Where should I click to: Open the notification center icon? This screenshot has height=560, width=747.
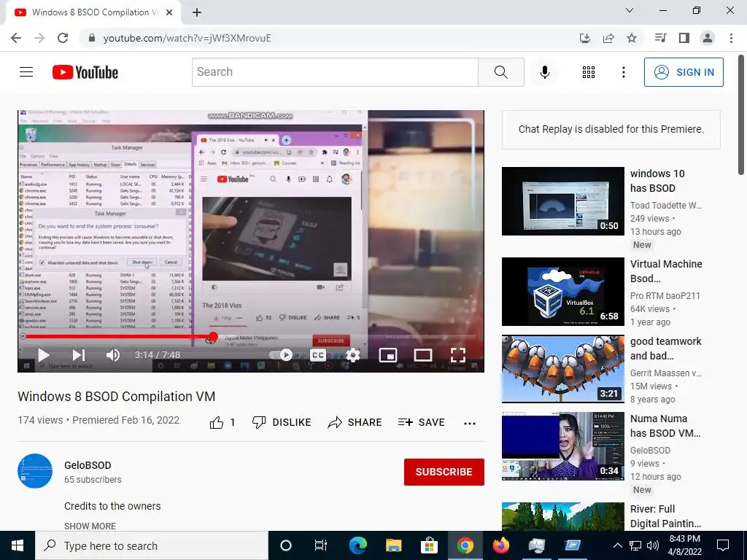click(723, 545)
